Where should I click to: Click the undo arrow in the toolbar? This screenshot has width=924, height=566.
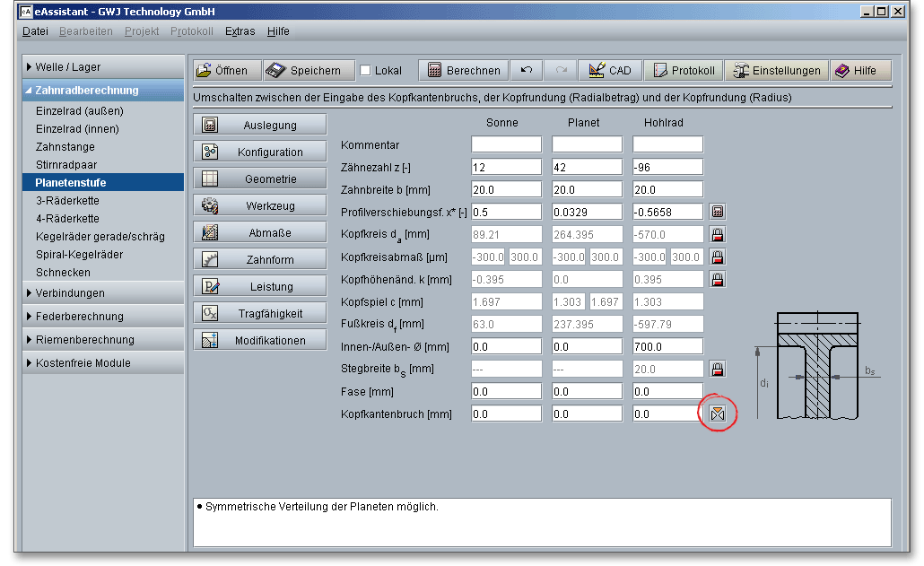tap(527, 71)
